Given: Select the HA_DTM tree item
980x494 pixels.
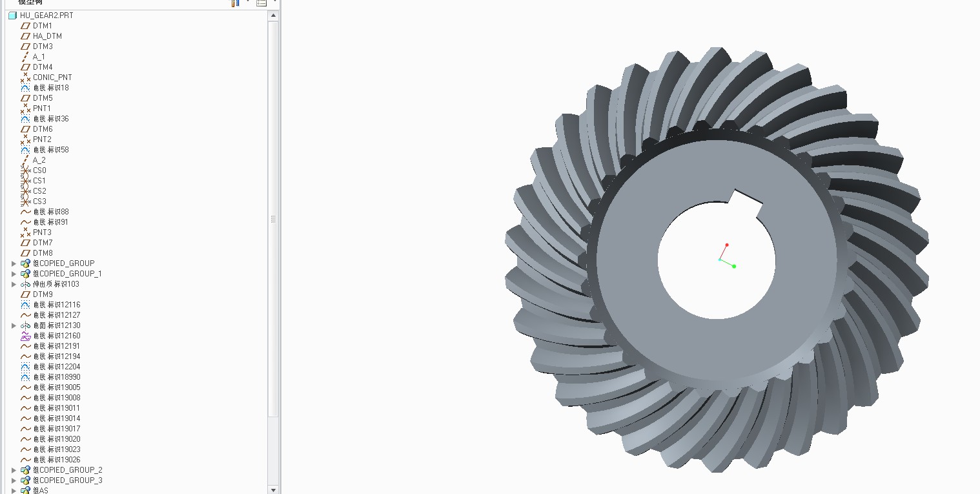Looking at the screenshot, I should [x=47, y=36].
